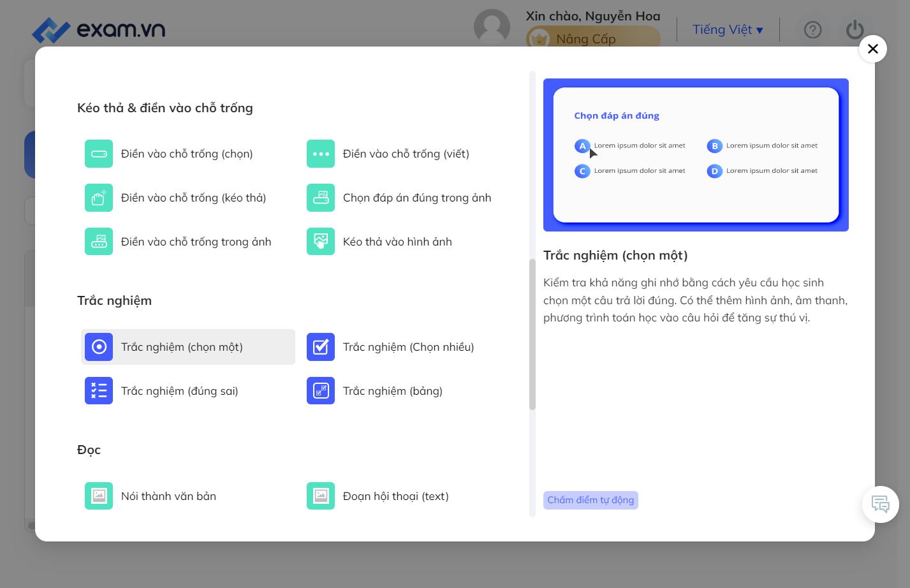Select 'Điền vào chỗ trống (viết)' question type
The width and height of the screenshot is (910, 588).
click(410, 154)
